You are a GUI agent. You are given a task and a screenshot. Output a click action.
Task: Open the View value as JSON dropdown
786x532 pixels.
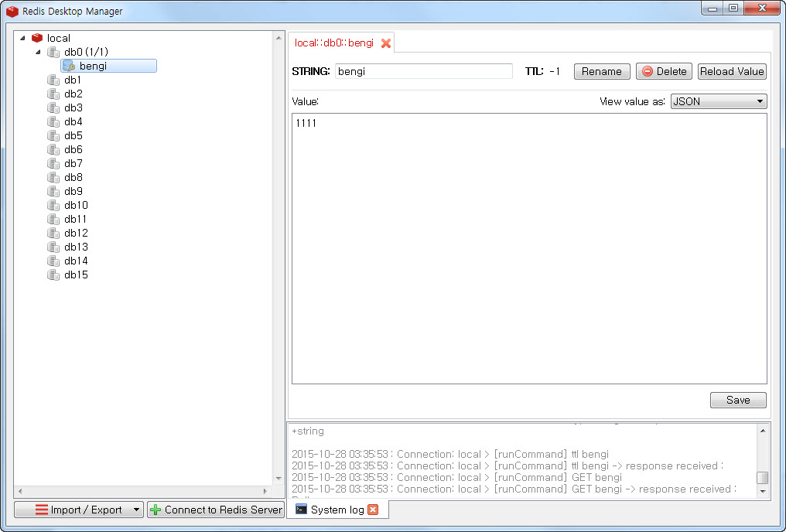pos(718,101)
